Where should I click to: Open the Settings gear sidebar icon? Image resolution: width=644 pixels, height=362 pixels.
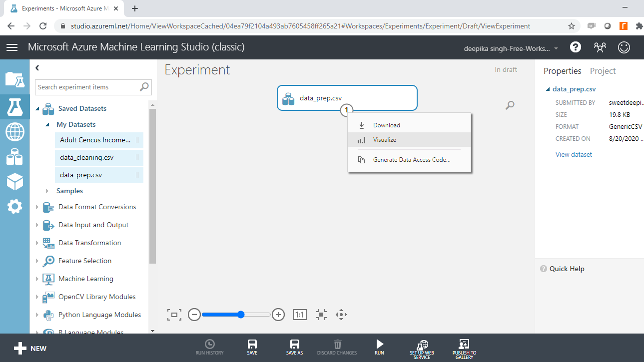coord(14,206)
